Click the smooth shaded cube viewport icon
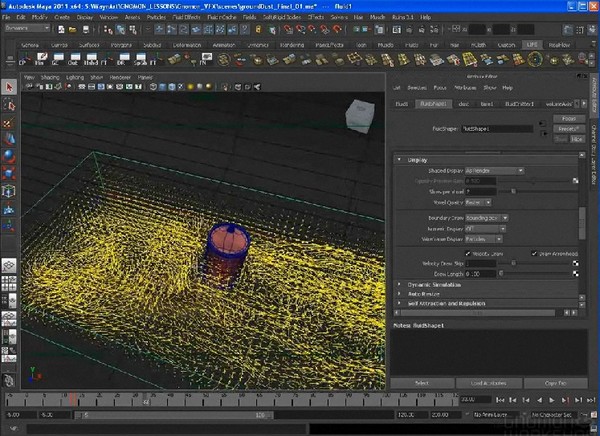This screenshot has width=600, height=436. (163, 87)
